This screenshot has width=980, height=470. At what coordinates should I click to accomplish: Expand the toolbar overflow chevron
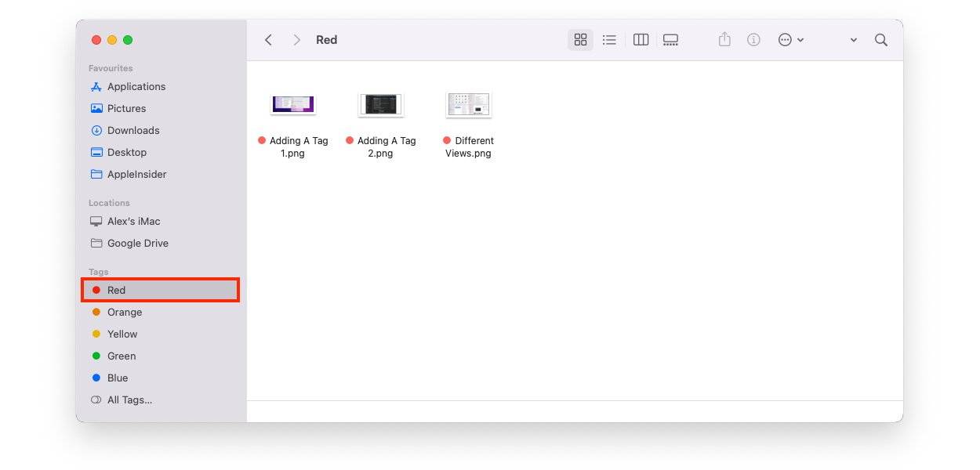(854, 40)
